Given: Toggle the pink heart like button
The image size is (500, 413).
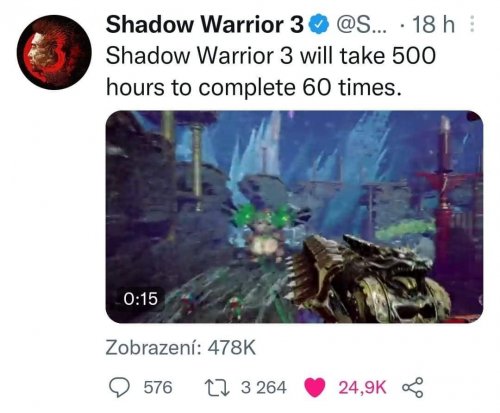Looking at the screenshot, I should (315, 388).
